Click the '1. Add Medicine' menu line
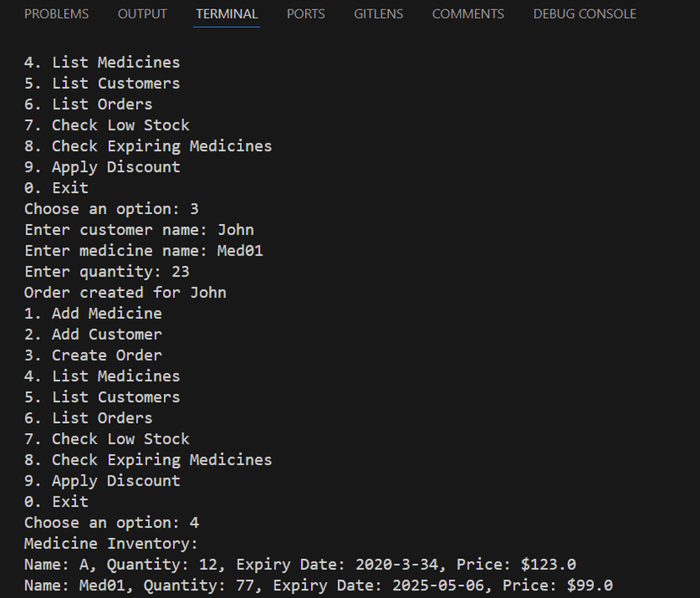The image size is (700, 598). click(93, 314)
